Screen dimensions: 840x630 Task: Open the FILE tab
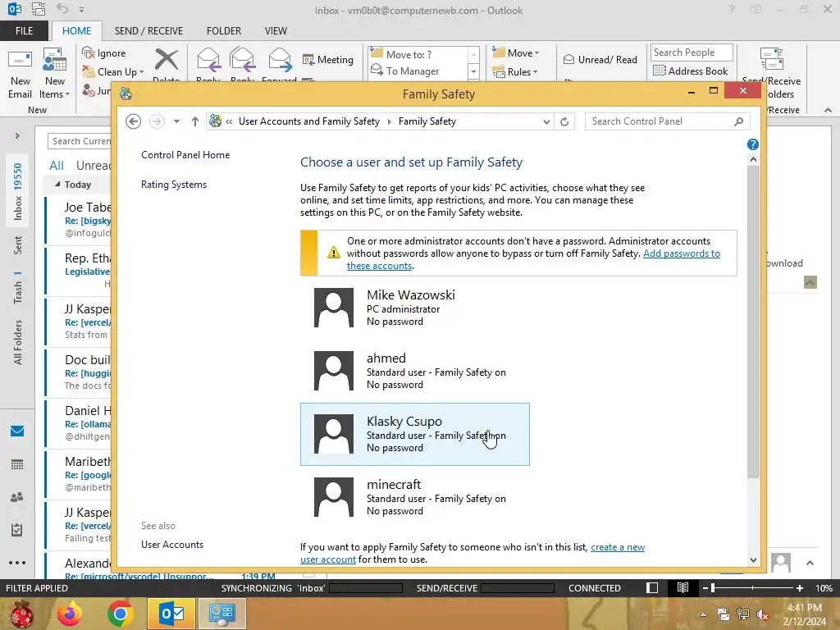[x=24, y=31]
